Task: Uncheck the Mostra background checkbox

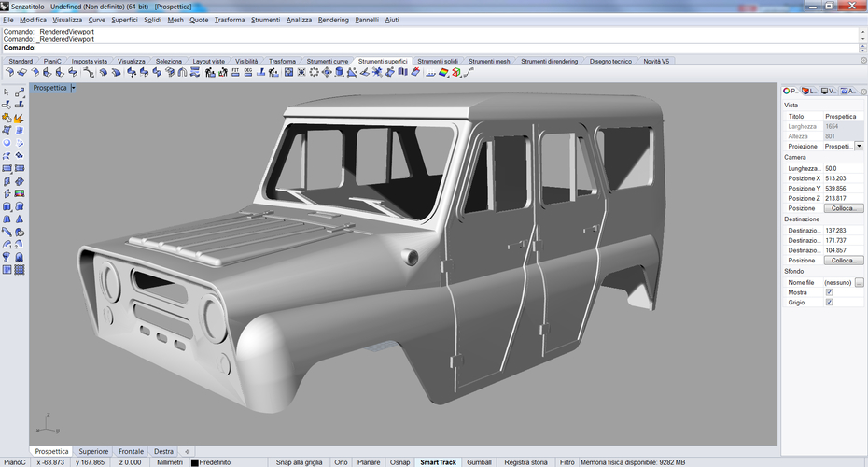Action: [x=829, y=292]
